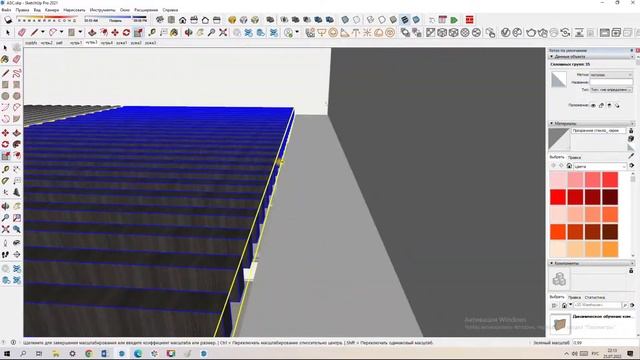Click the red extension toolbar icon
Screen dimensions: 640x360
(469, 20)
